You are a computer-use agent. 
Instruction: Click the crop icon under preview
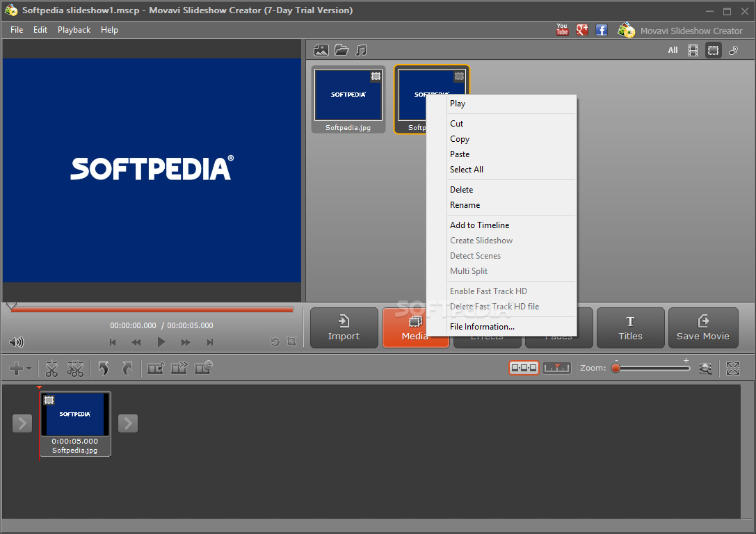[x=291, y=341]
